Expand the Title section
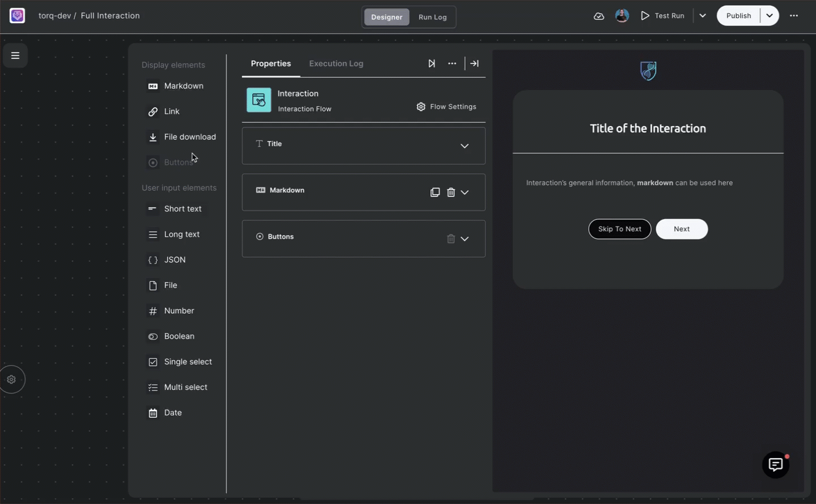This screenshot has height=504, width=816. click(464, 146)
